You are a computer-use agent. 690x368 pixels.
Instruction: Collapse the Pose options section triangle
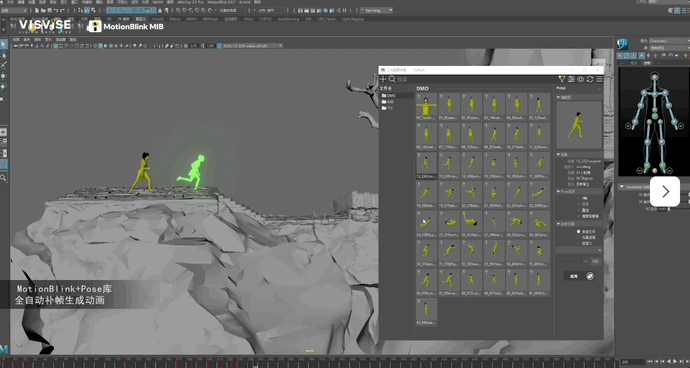tap(558, 191)
